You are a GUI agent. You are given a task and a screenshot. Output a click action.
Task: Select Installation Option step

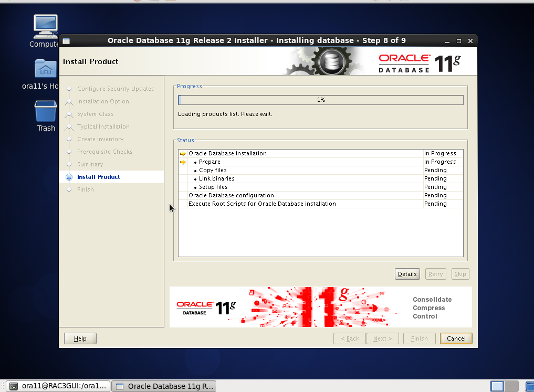pyautogui.click(x=103, y=101)
